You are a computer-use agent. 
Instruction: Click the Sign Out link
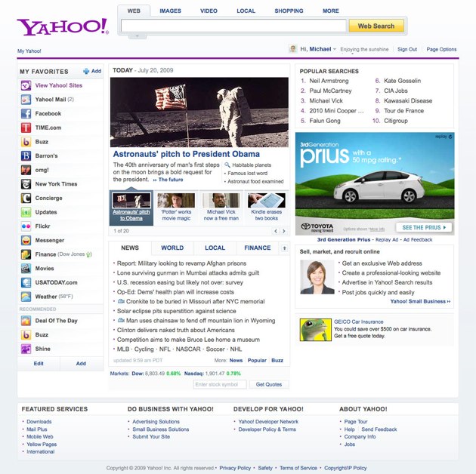[x=407, y=49]
